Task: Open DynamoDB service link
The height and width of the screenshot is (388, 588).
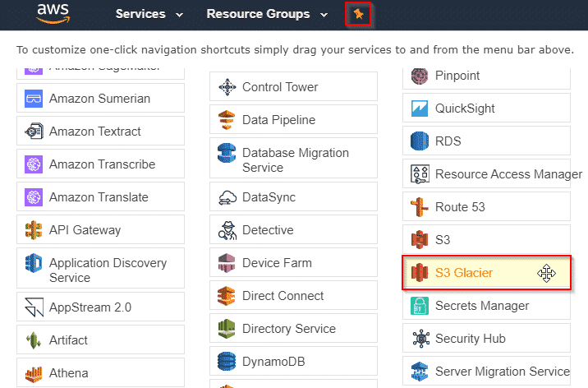Action: [x=273, y=362]
